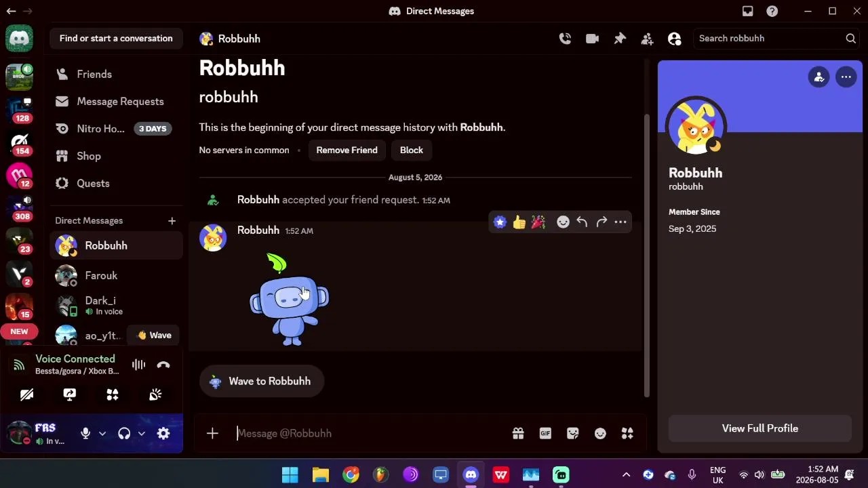Click Wave to Robbuhh button
Viewport: 868px width, 488px height.
(261, 381)
